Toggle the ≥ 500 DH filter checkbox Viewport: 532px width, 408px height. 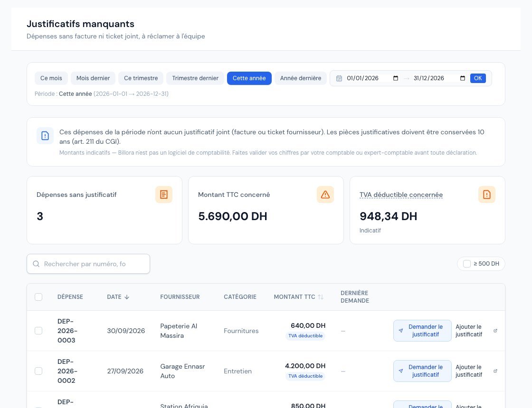coord(467,264)
